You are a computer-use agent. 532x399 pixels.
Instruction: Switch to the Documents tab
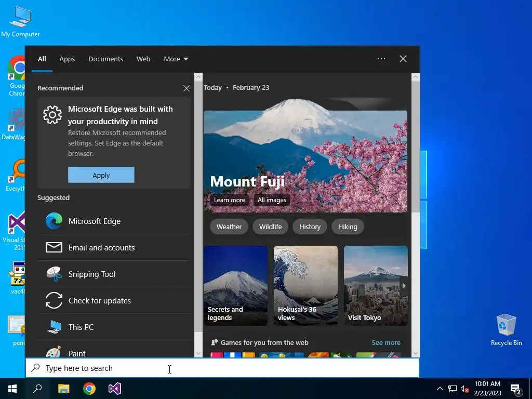[105, 59]
